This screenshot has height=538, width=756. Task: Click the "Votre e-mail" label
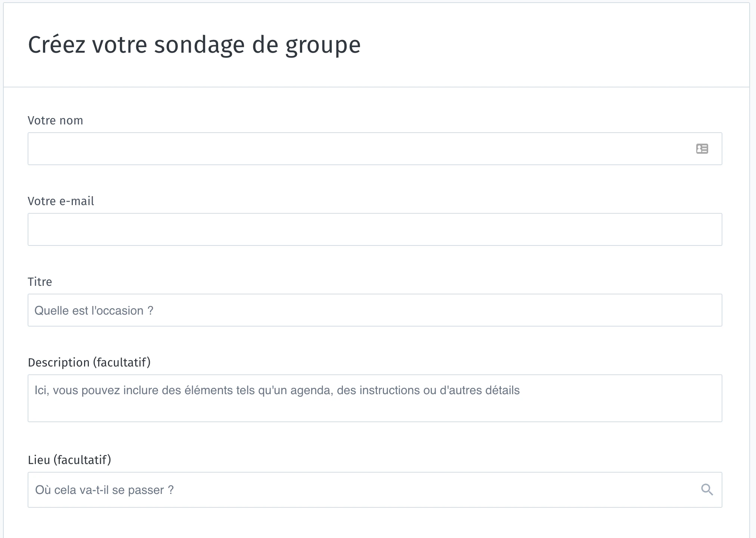point(61,201)
